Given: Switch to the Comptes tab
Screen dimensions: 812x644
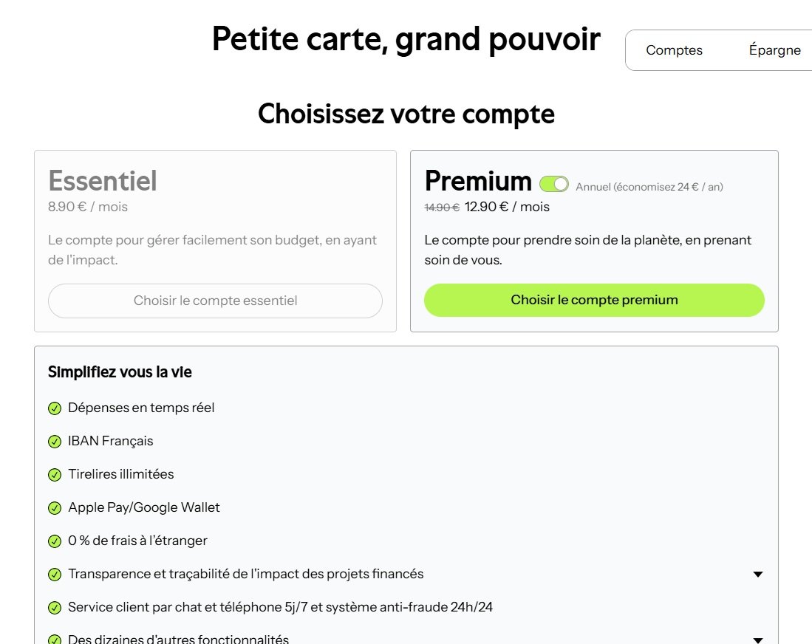Looking at the screenshot, I should (674, 49).
